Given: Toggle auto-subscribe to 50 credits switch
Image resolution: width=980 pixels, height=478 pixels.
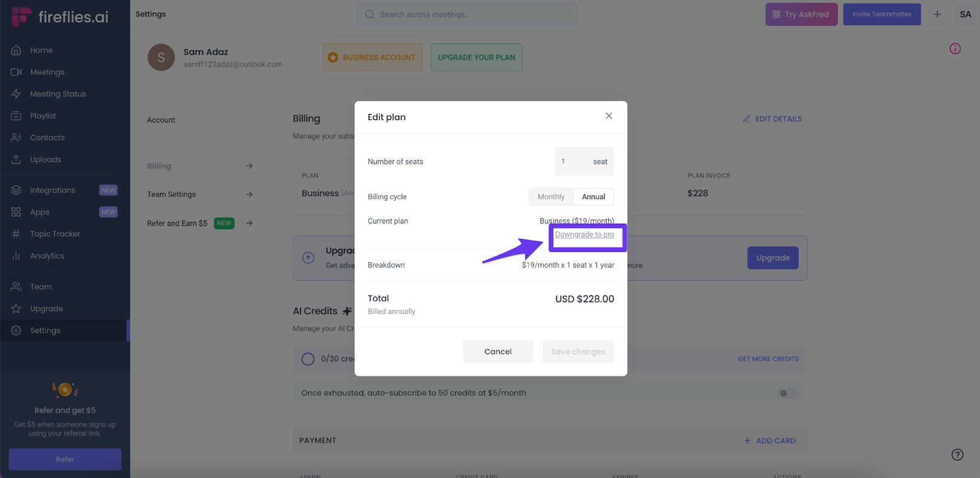Looking at the screenshot, I should pos(788,393).
